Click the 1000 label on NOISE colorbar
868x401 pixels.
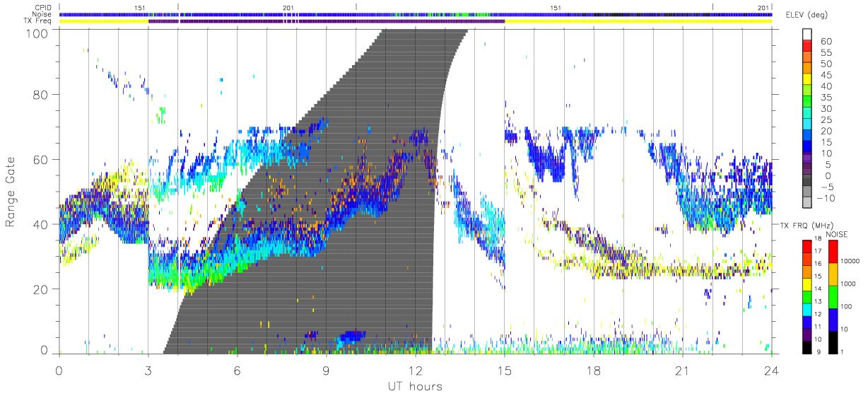pos(850,284)
